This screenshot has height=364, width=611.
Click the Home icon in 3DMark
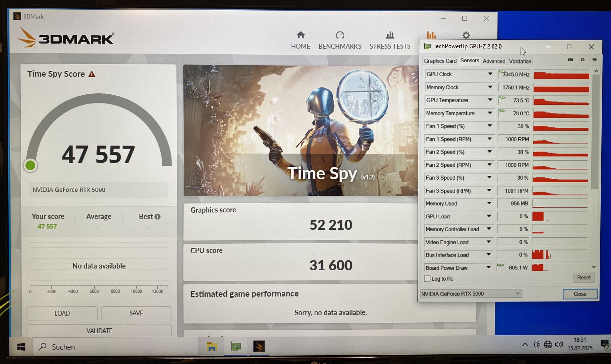pyautogui.click(x=300, y=35)
